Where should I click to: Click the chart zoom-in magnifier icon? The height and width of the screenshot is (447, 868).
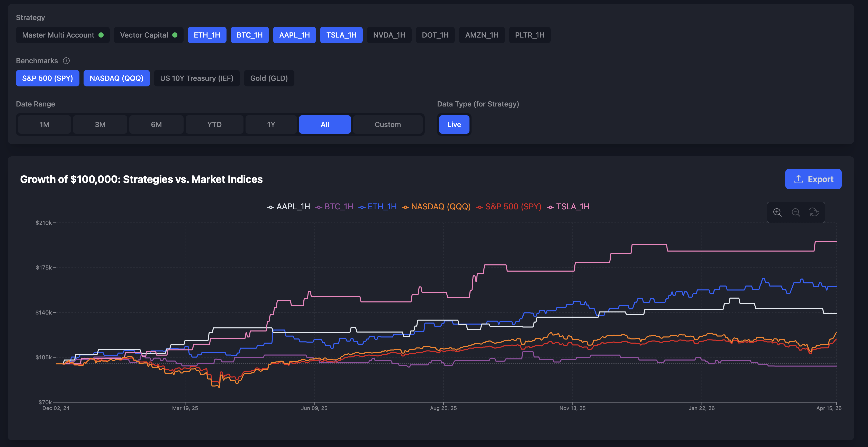777,212
